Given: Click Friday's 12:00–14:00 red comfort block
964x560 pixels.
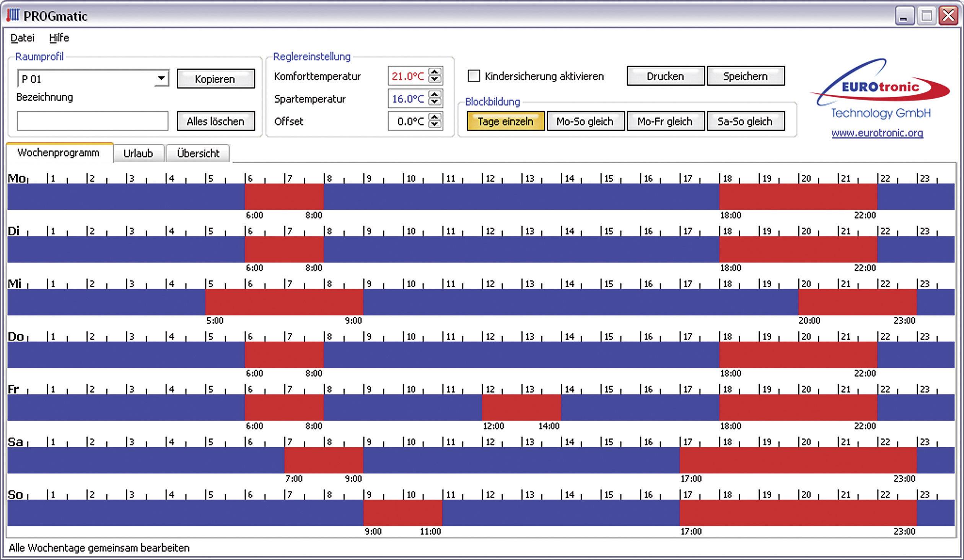Looking at the screenshot, I should pos(521,407).
